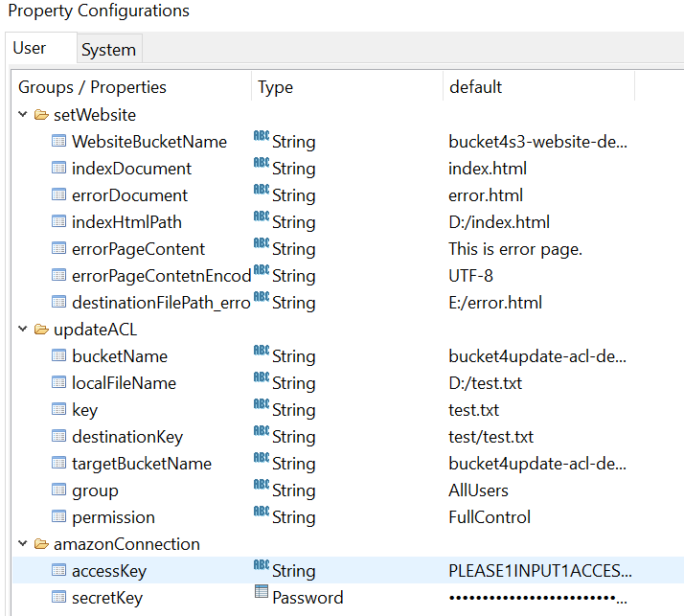The width and height of the screenshot is (684, 616).
Task: Switch to the System tab
Action: tap(108, 50)
